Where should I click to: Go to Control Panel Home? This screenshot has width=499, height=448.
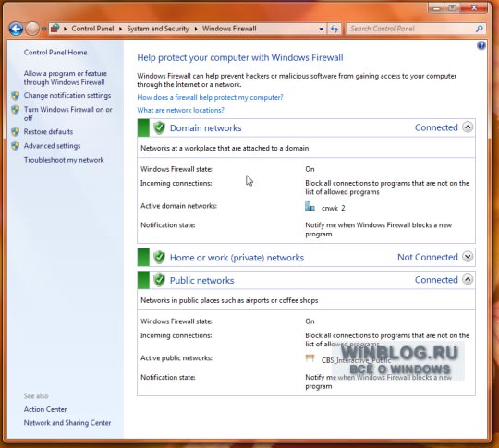[55, 53]
